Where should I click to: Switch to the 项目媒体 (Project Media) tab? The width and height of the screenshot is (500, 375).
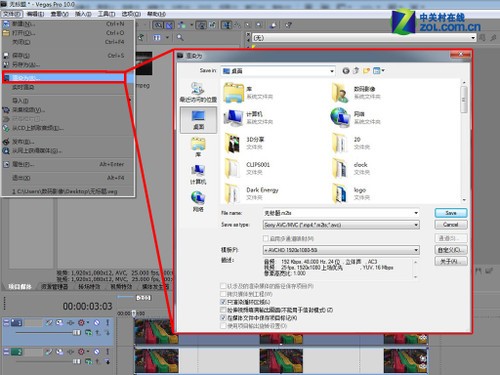(x=20, y=286)
